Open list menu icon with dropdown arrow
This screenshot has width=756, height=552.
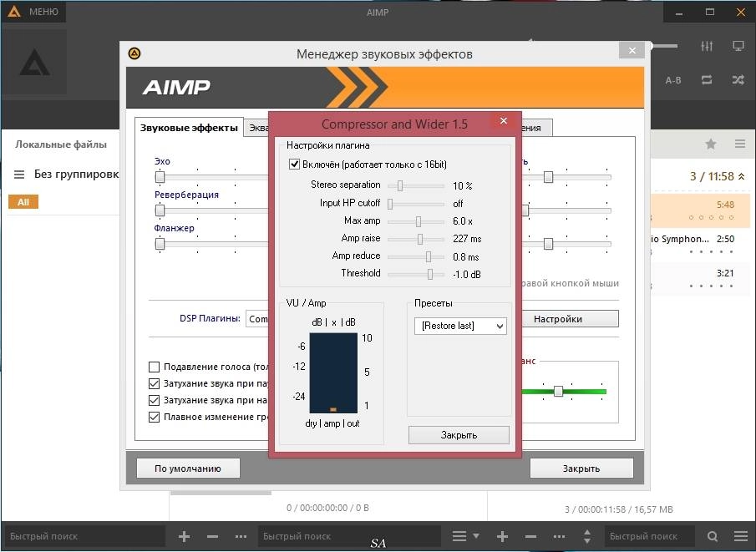[x=465, y=536]
